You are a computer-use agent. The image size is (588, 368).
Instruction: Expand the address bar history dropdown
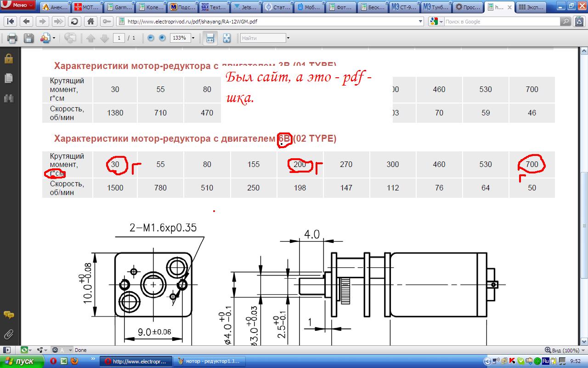[420, 22]
